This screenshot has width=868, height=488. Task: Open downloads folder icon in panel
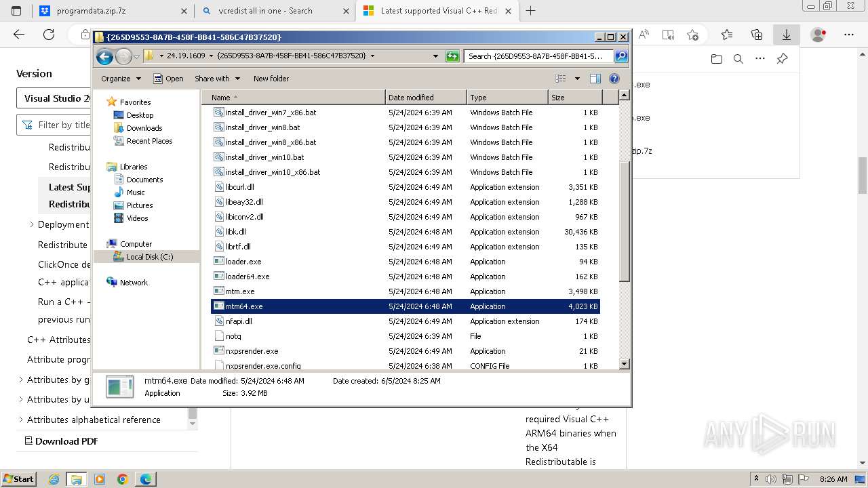coord(717,59)
